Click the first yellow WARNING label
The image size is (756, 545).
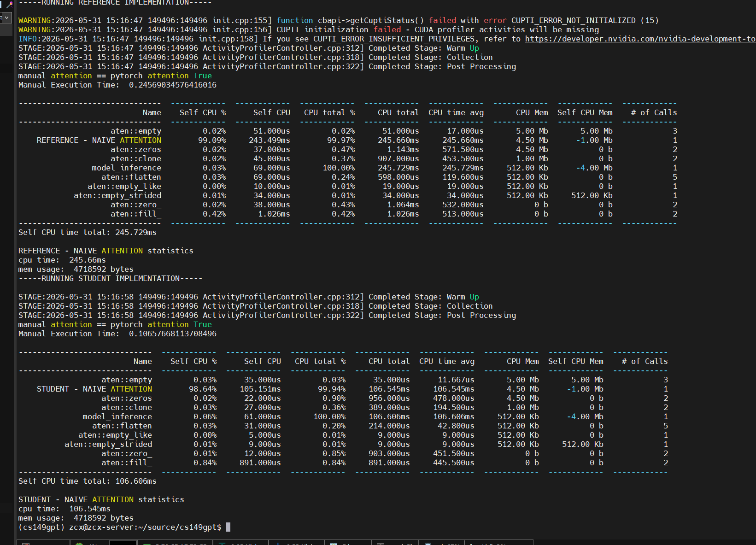(x=35, y=20)
